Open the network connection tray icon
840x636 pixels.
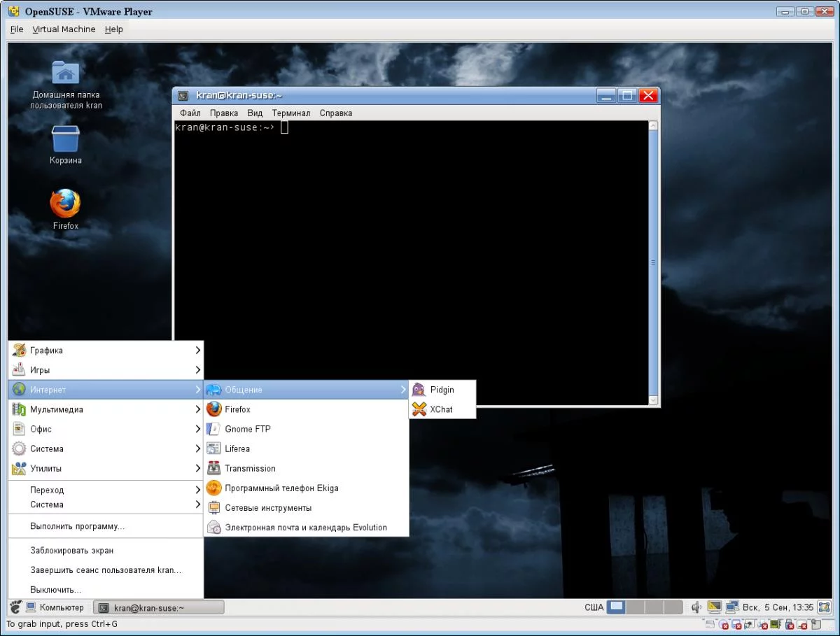732,607
